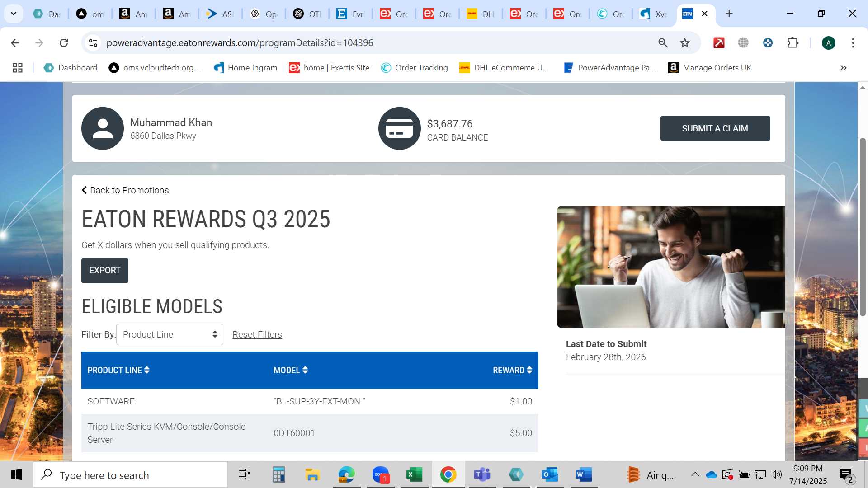Click the volume speaker tray icon
The image size is (868, 488).
(777, 474)
